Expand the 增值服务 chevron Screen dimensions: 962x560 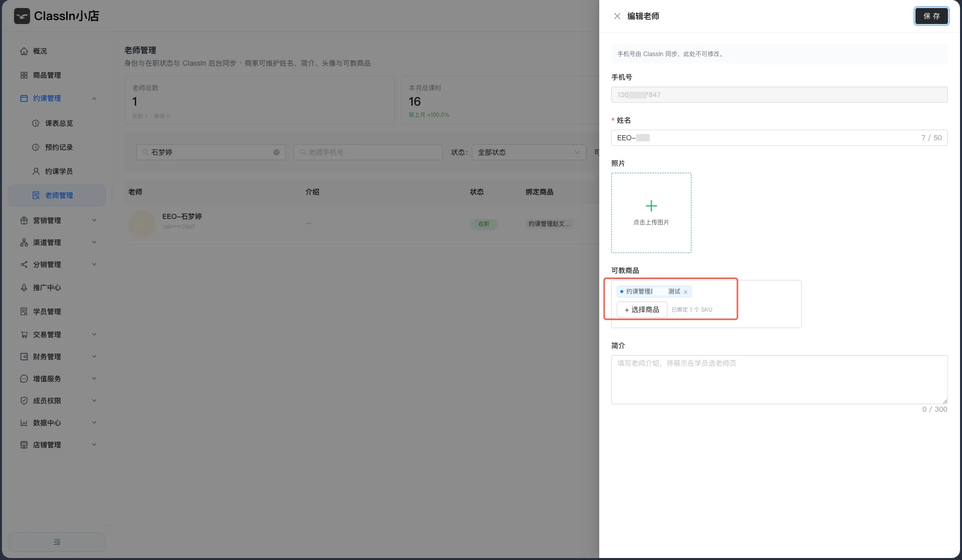coord(94,379)
